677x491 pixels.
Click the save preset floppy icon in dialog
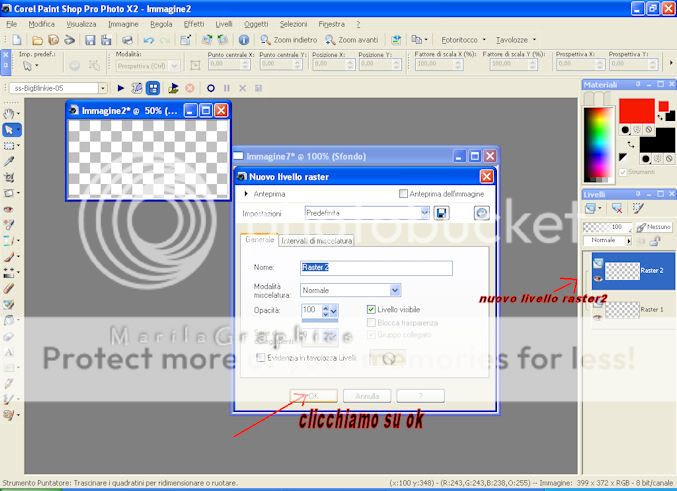tap(441, 213)
